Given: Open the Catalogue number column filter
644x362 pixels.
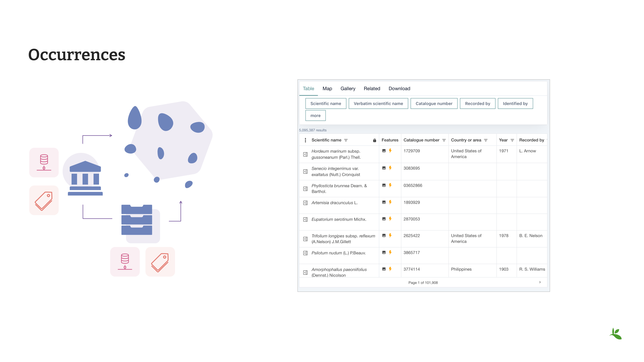Looking at the screenshot, I should click(444, 140).
